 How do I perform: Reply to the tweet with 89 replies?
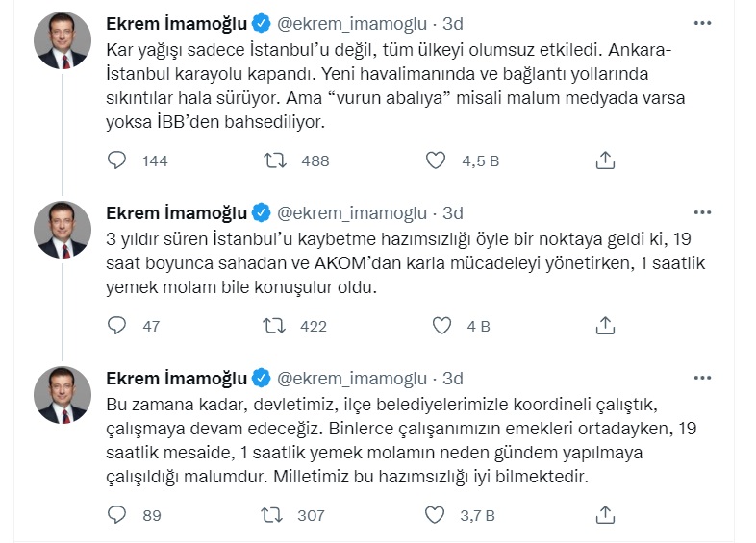[117, 515]
